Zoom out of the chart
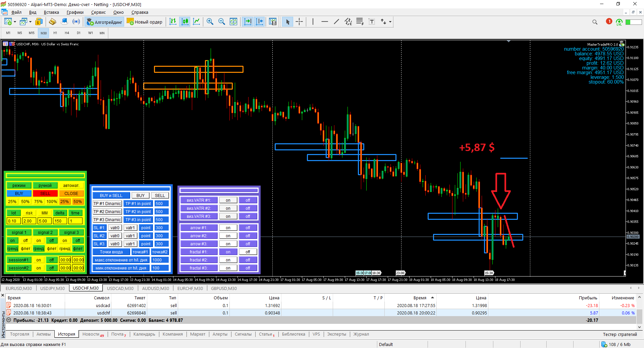Image resolution: width=644 pixels, height=348 pixels. (222, 22)
